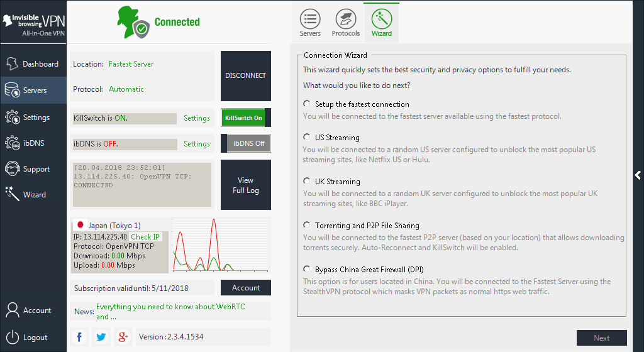
Task: Click the ibDNS is OFF status text
Action: [96, 144]
